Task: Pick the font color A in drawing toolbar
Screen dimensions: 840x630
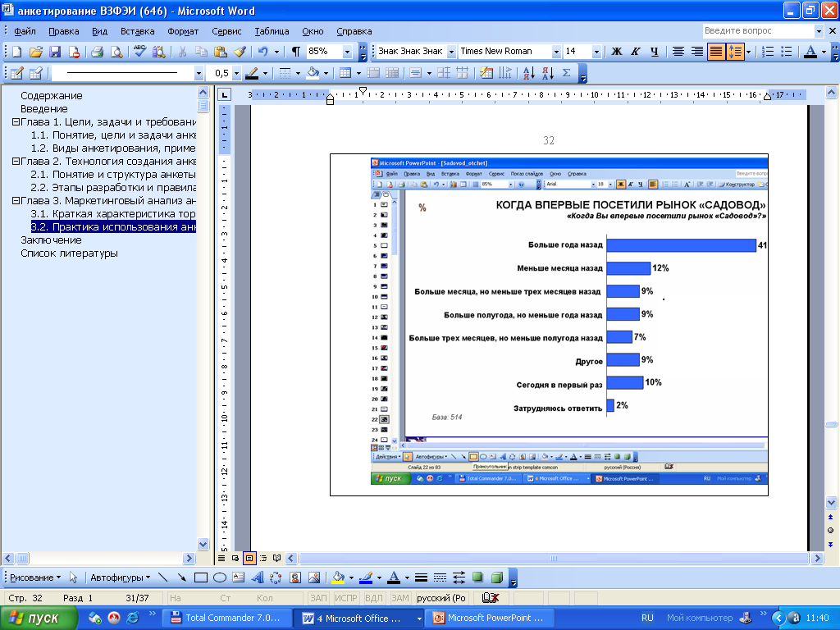Action: [x=394, y=577]
